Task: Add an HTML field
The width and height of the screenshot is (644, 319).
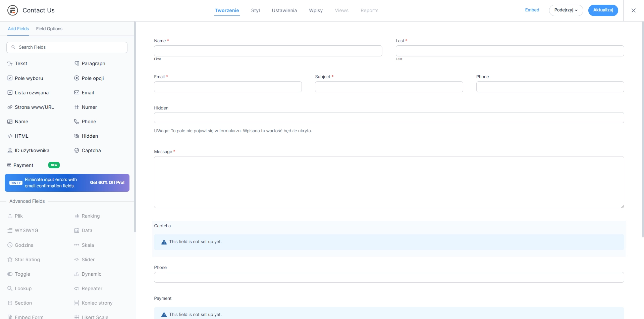Action: 18,136
